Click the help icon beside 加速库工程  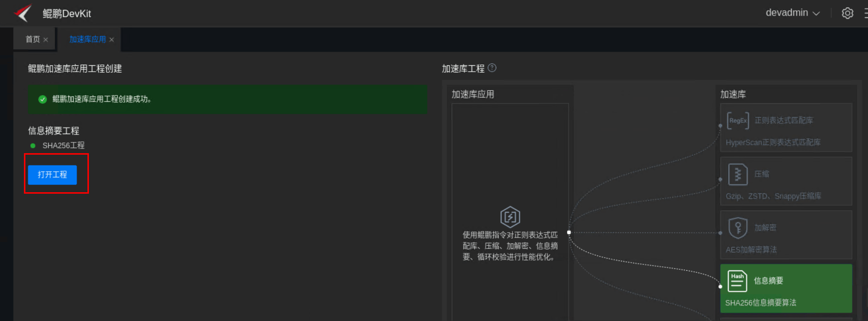point(492,68)
